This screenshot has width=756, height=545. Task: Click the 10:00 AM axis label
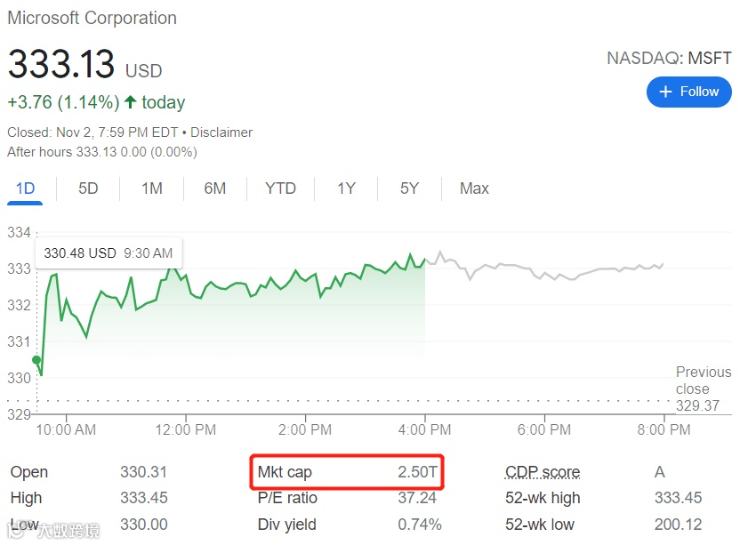click(66, 429)
